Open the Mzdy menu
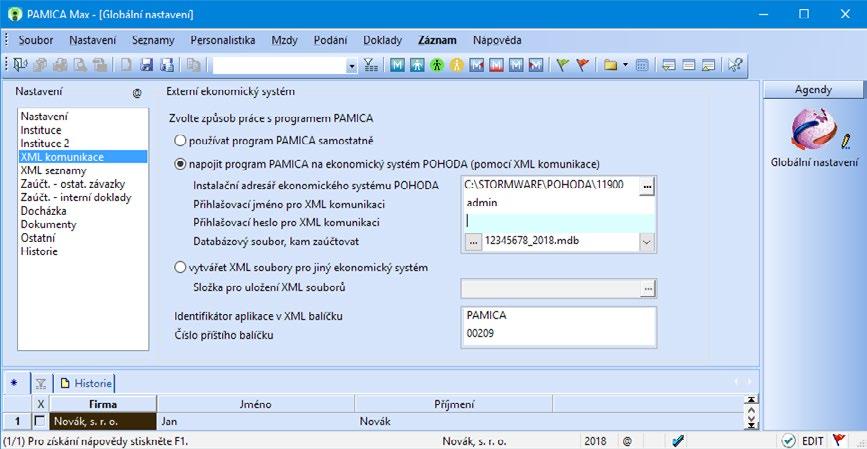The image size is (867, 449). 285,40
